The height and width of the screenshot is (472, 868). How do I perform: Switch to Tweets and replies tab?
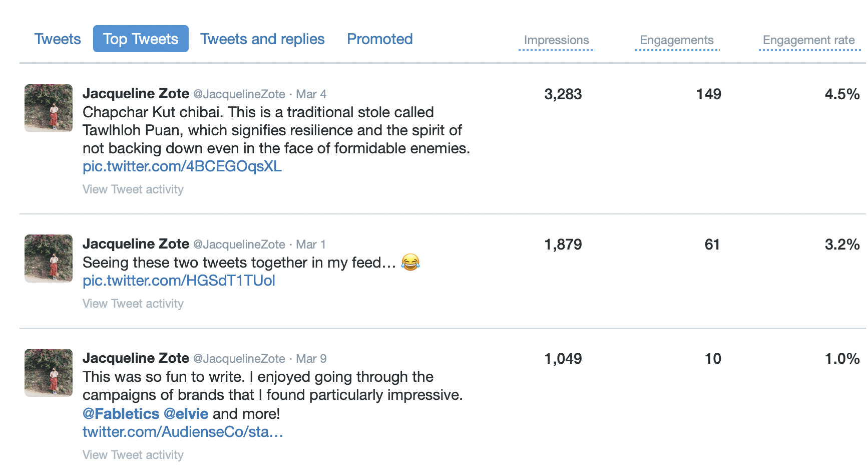coord(262,39)
